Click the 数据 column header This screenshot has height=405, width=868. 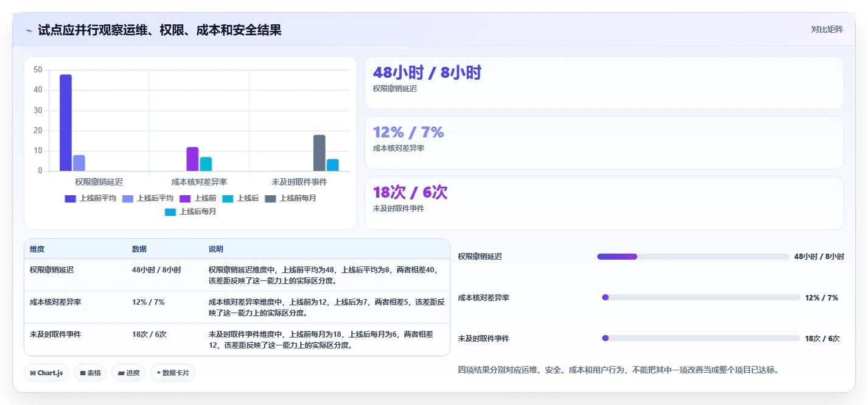(x=139, y=249)
